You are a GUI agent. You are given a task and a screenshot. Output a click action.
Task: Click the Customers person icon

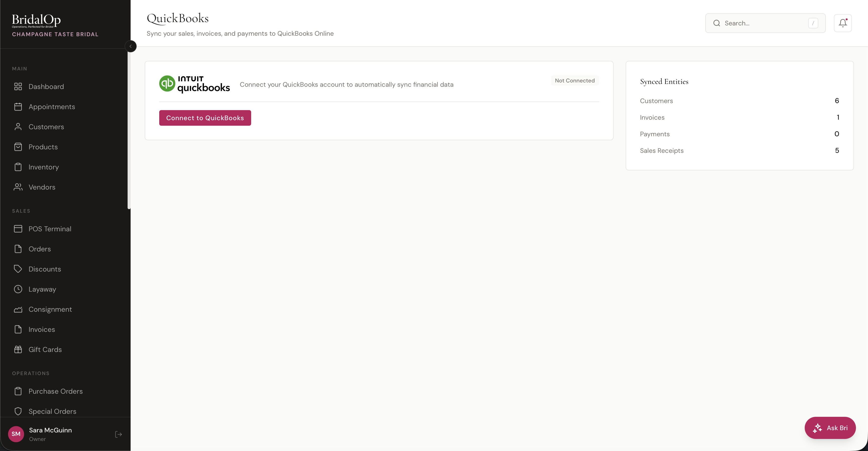pos(18,127)
